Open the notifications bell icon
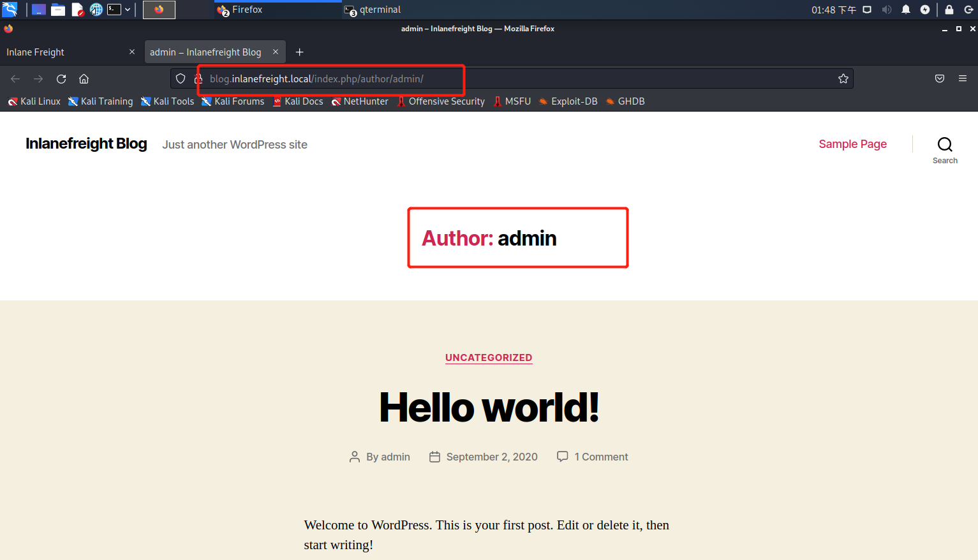The image size is (978, 560). click(x=906, y=10)
